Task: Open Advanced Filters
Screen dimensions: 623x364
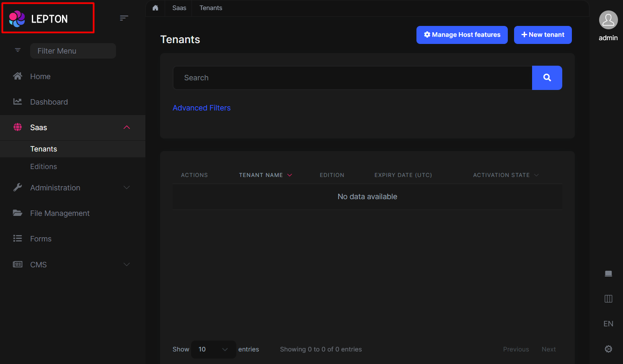Action: [202, 108]
